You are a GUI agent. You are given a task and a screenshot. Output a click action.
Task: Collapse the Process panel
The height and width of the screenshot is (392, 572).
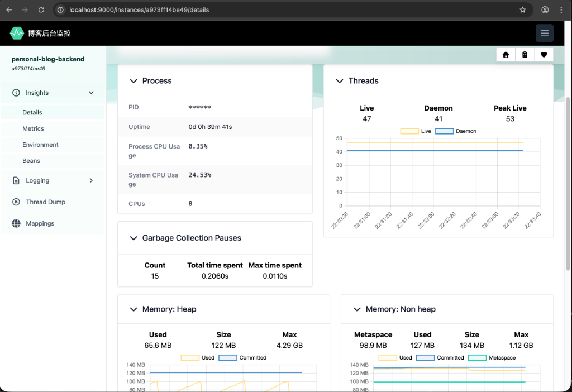pyautogui.click(x=134, y=81)
